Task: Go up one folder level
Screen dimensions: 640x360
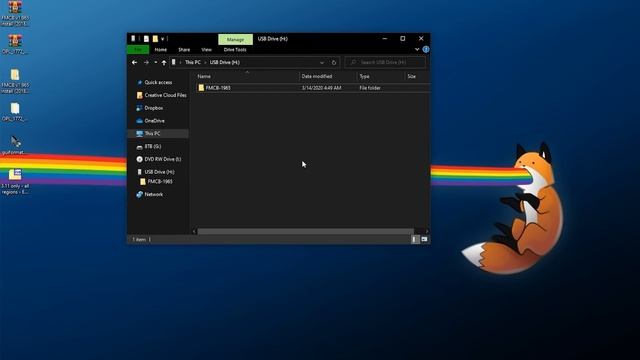Action: pos(164,62)
